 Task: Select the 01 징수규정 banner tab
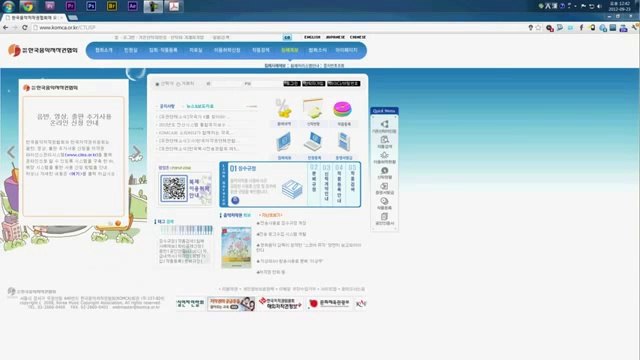pos(243,168)
